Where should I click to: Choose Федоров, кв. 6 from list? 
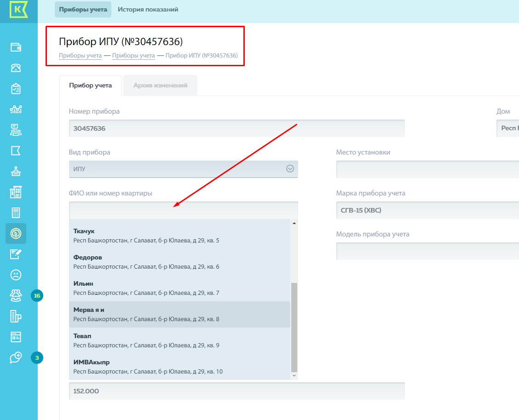180,262
